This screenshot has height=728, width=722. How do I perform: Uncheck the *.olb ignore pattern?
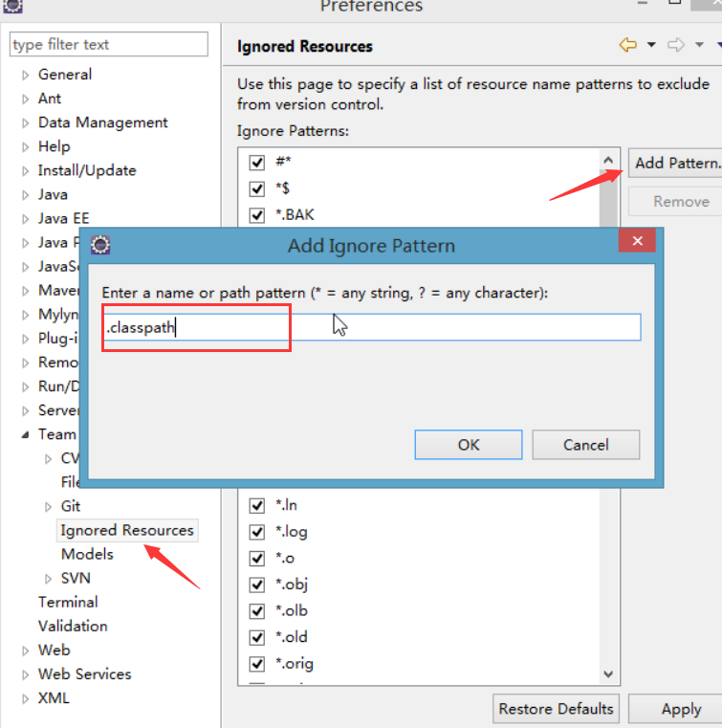(x=256, y=611)
